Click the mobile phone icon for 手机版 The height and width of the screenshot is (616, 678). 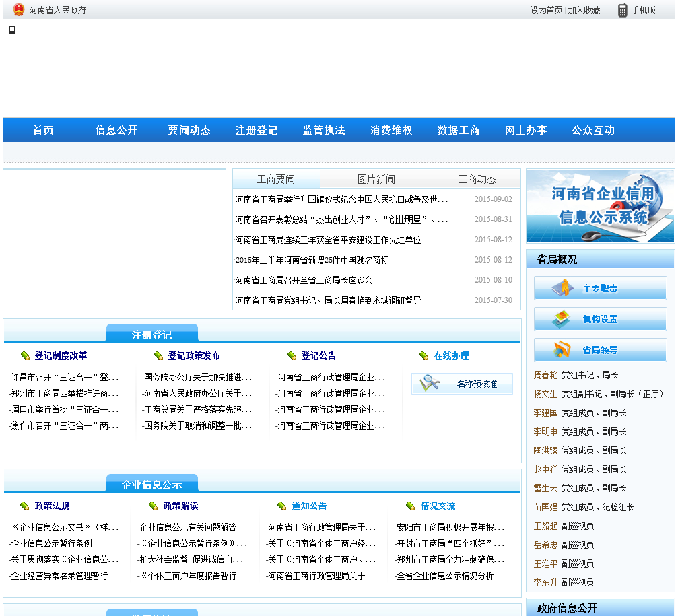(622, 10)
